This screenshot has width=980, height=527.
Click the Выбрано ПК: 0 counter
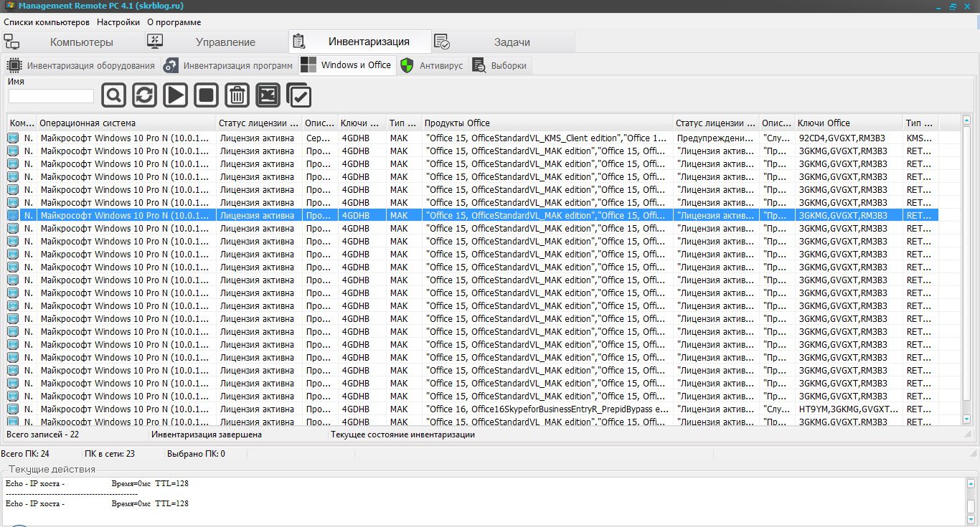[x=196, y=454]
